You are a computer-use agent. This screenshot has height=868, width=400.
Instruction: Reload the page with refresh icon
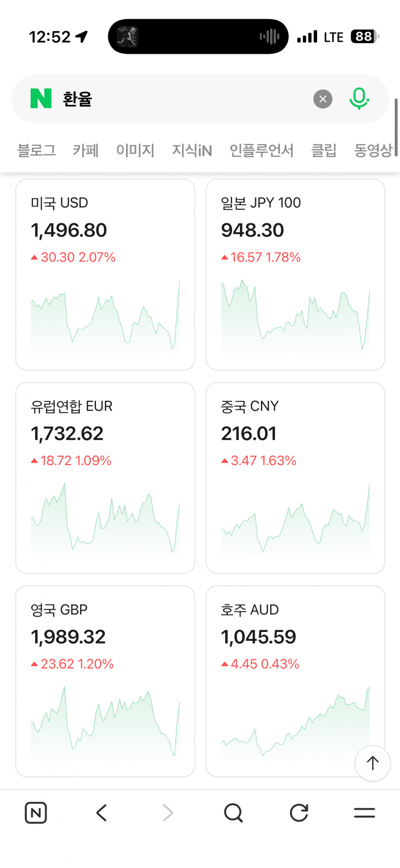pos(299,813)
